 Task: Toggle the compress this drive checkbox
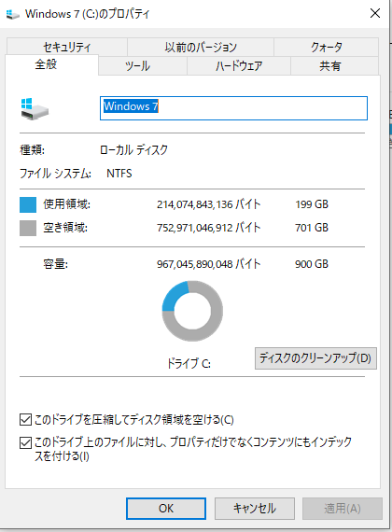(x=26, y=420)
